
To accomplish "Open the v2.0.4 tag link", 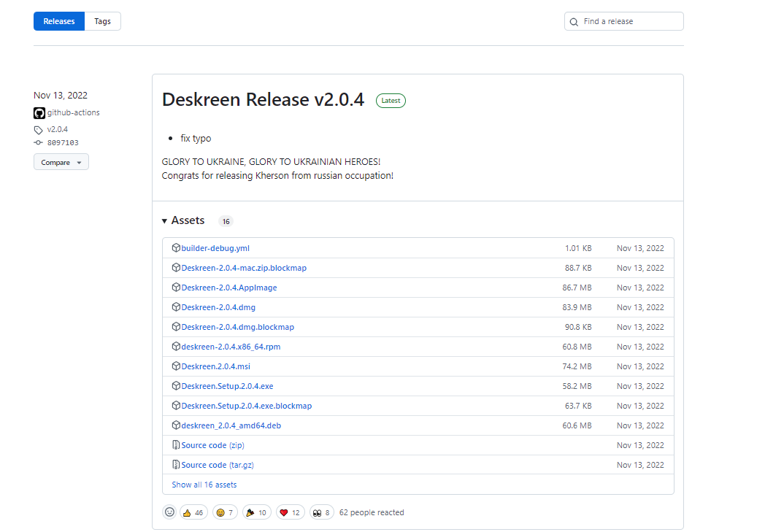I will 57,129.
